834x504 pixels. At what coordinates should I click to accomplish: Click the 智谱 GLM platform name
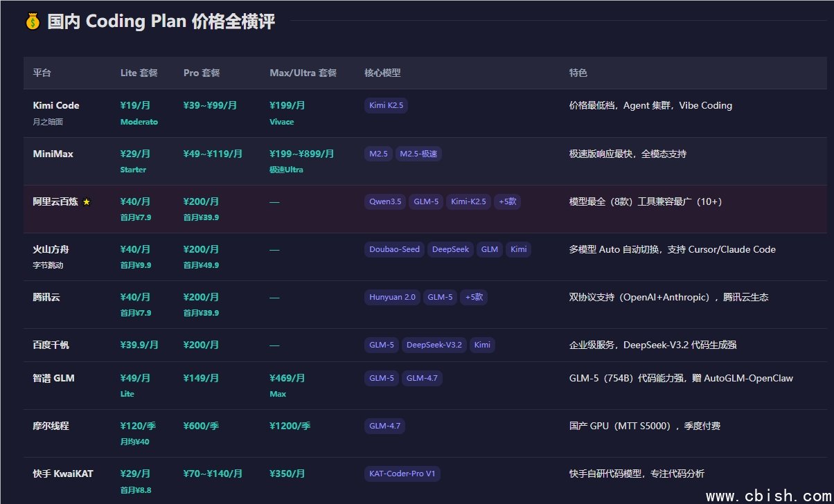(53, 379)
